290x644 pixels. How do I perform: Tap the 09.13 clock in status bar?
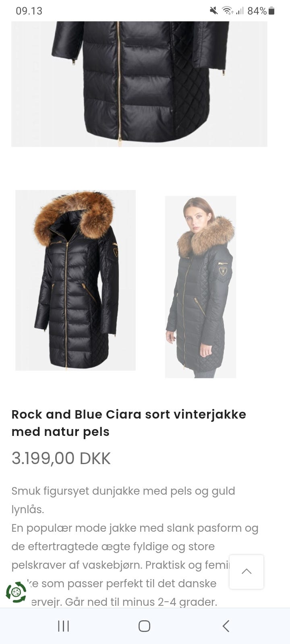tap(29, 11)
